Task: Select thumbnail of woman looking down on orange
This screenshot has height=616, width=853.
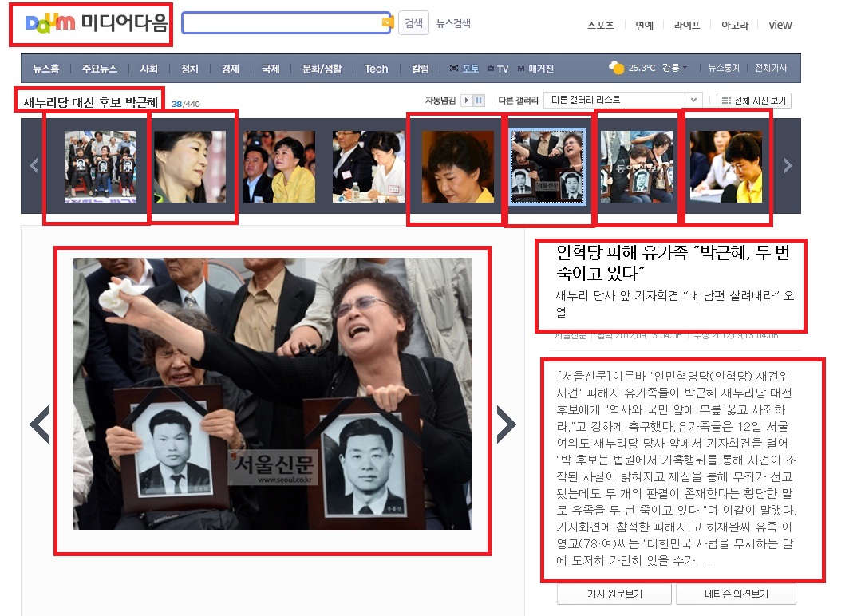Action: pos(457,167)
